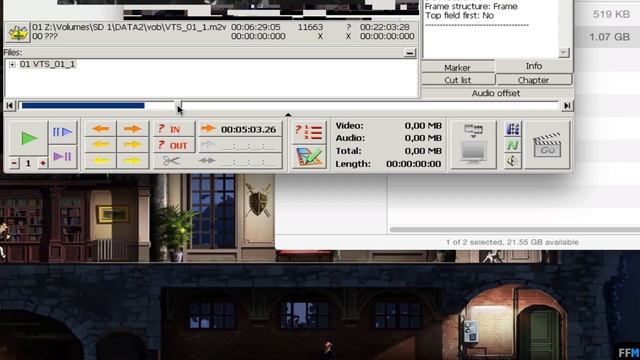The height and width of the screenshot is (360, 640).
Task: Switch to the Info tab
Action: [x=533, y=66]
